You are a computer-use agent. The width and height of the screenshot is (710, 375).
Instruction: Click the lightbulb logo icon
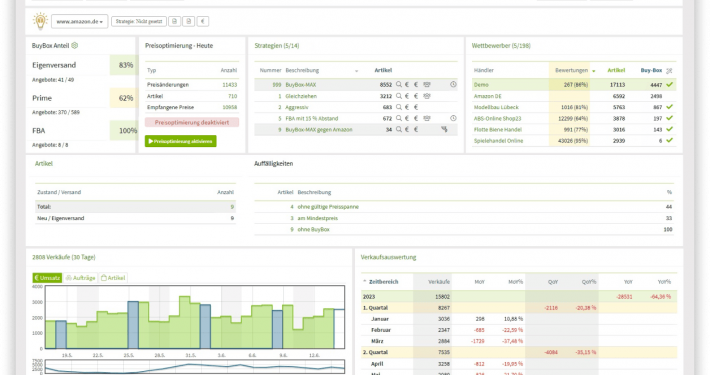pos(40,21)
